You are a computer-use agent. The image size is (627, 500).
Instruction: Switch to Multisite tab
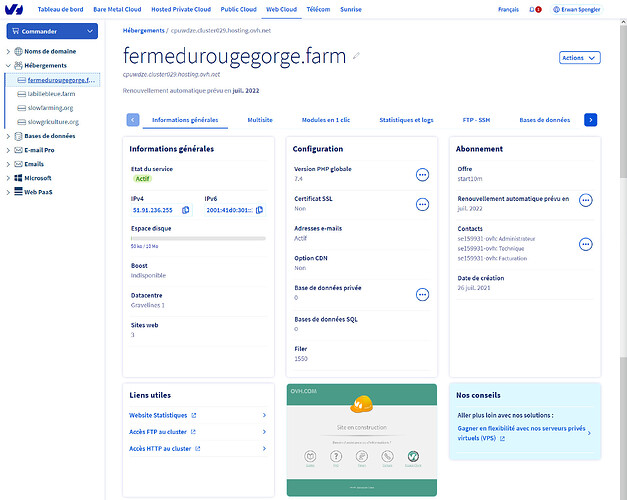click(260, 120)
